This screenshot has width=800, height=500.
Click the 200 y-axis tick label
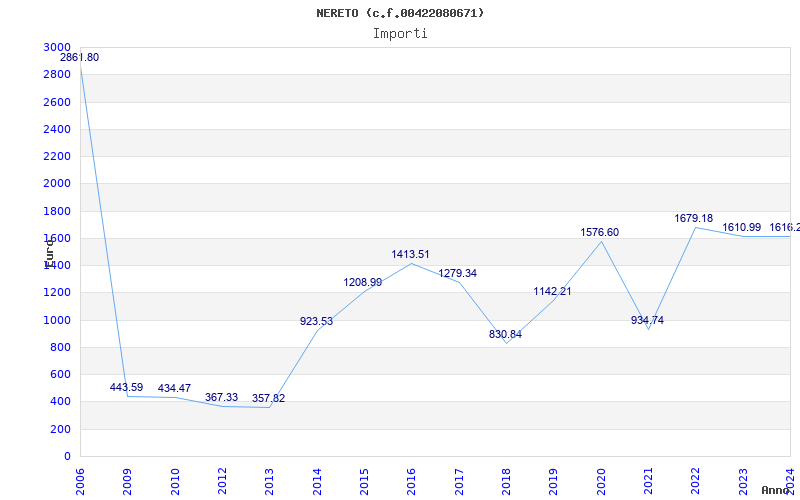click(x=60, y=430)
